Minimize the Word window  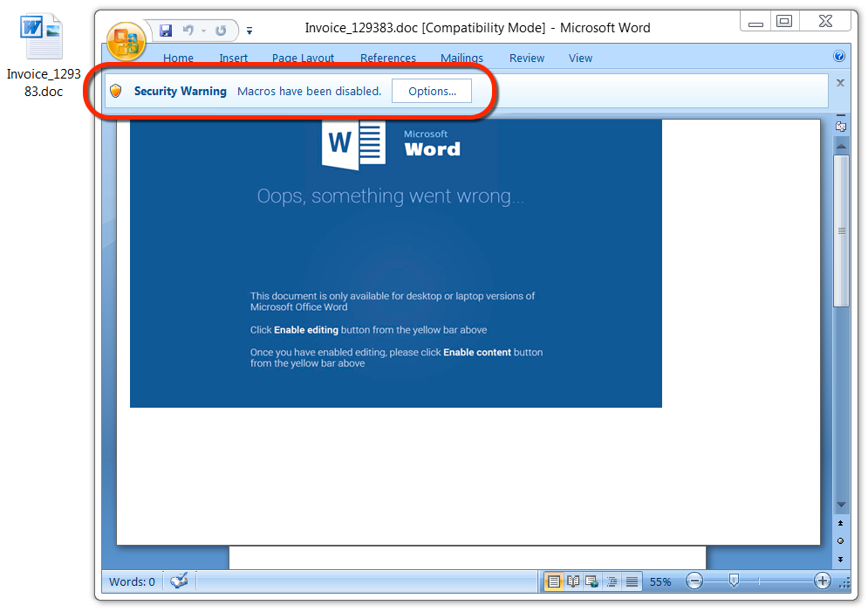[x=755, y=22]
